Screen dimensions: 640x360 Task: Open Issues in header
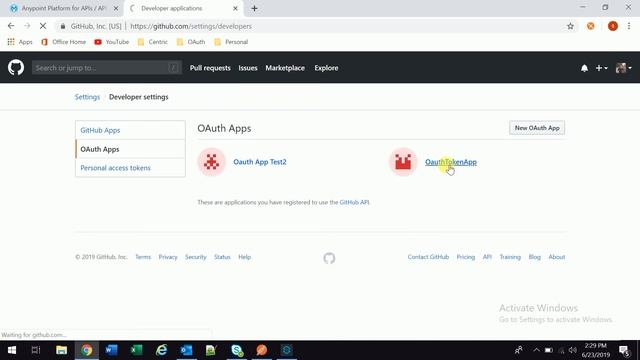[x=248, y=68]
